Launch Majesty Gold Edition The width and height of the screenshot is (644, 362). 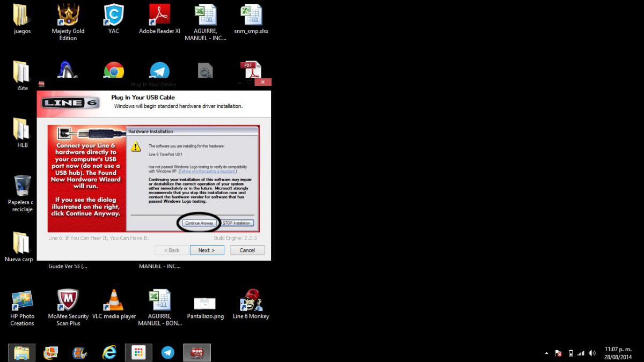tap(68, 14)
